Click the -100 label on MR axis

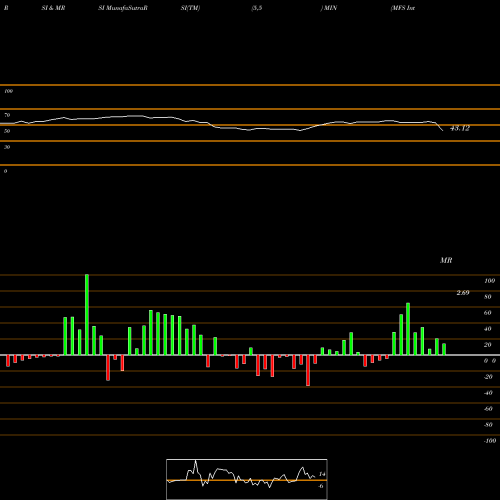pos(489,441)
